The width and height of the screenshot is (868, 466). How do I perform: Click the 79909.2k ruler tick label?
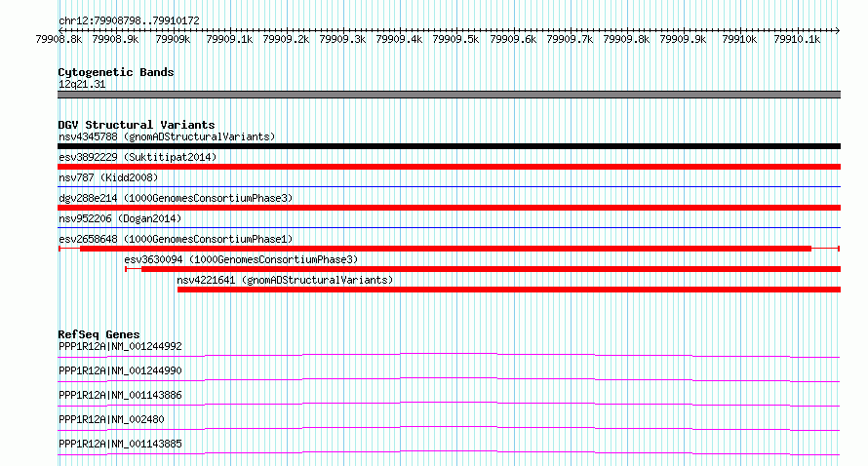coord(286,40)
